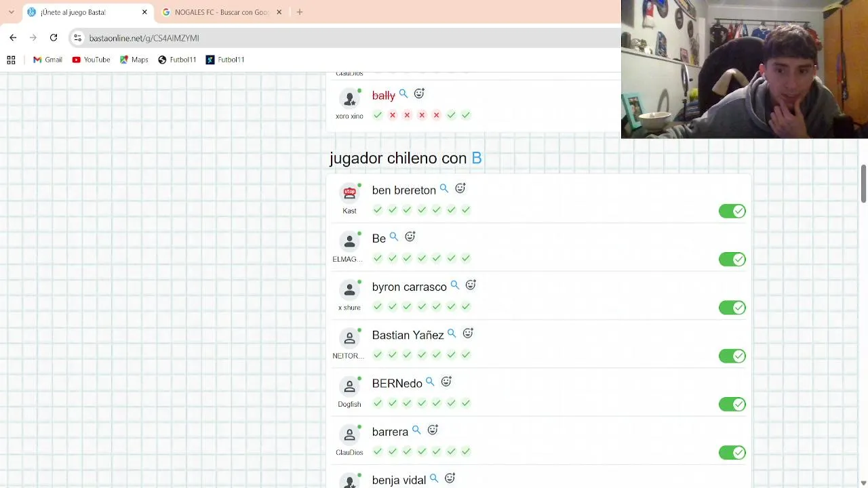
Task: Toggle approval switch for 'ben brereton'
Action: coord(732,211)
